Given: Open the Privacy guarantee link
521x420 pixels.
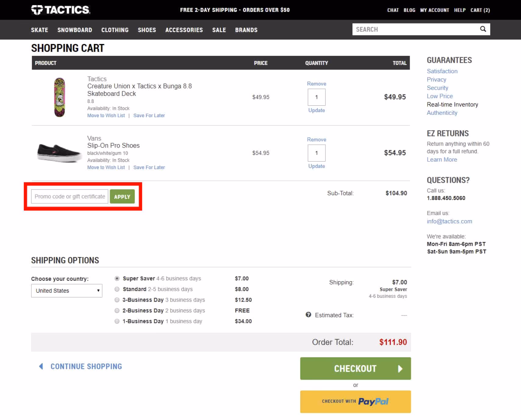Looking at the screenshot, I should (x=436, y=79).
